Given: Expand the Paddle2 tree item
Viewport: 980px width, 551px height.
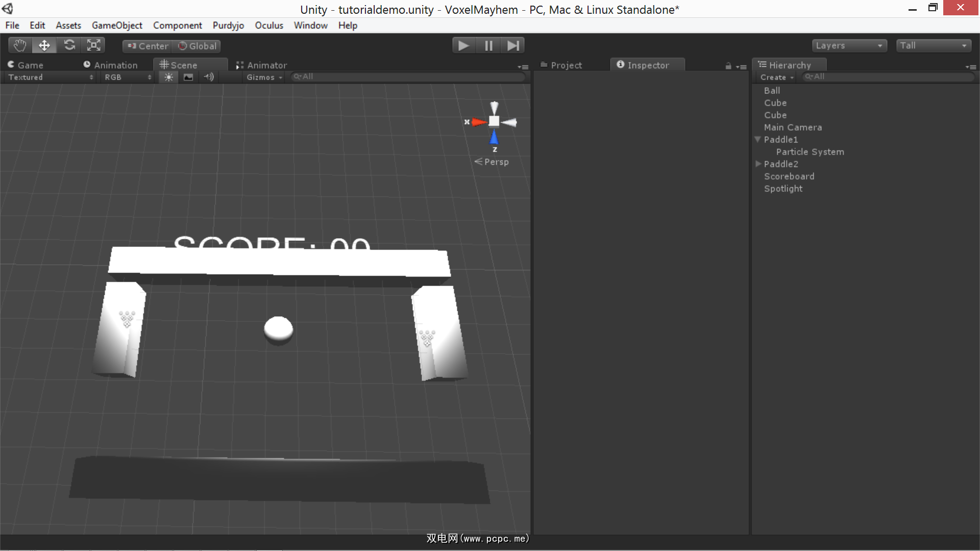Looking at the screenshot, I should click(x=758, y=164).
